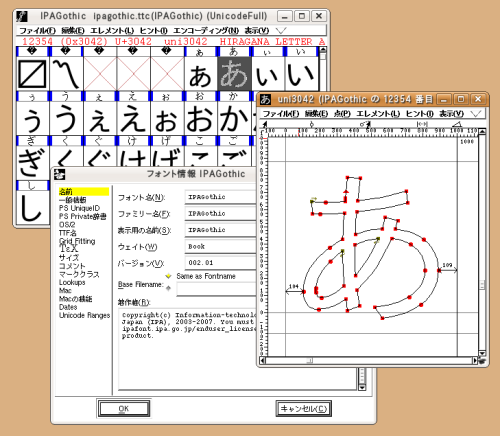The image size is (500, 436).
Task: Open 点(P) menu in glyph window
Action: click(x=342, y=114)
